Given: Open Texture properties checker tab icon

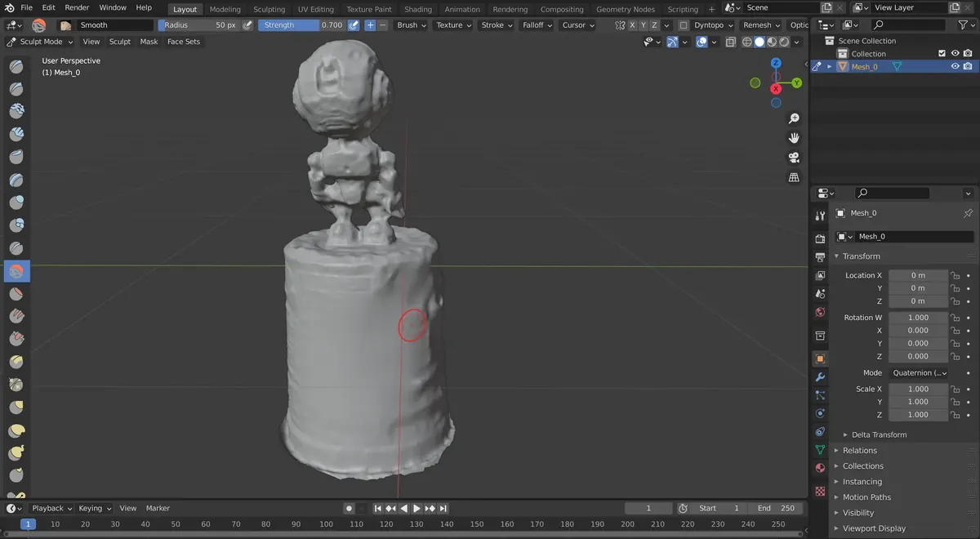Looking at the screenshot, I should (820, 491).
